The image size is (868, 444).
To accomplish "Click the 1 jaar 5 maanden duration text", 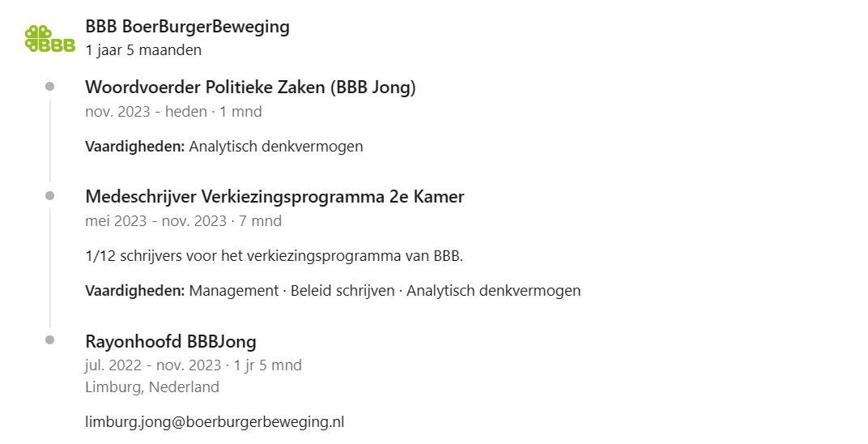I will click(143, 50).
